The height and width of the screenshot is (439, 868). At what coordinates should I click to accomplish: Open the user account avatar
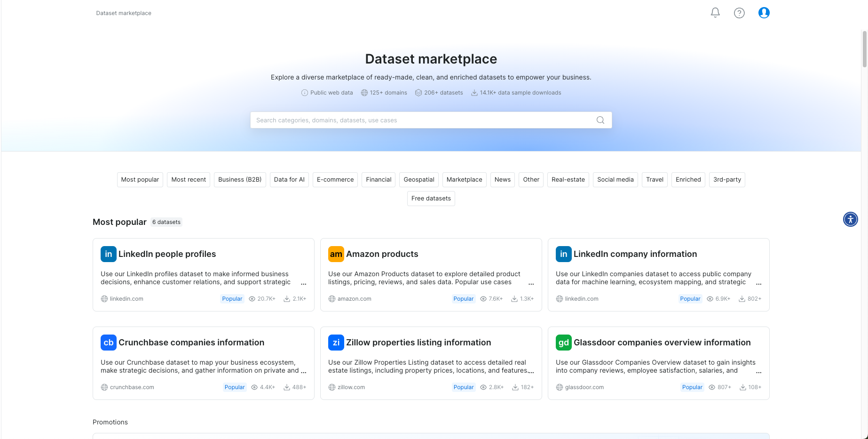point(764,13)
